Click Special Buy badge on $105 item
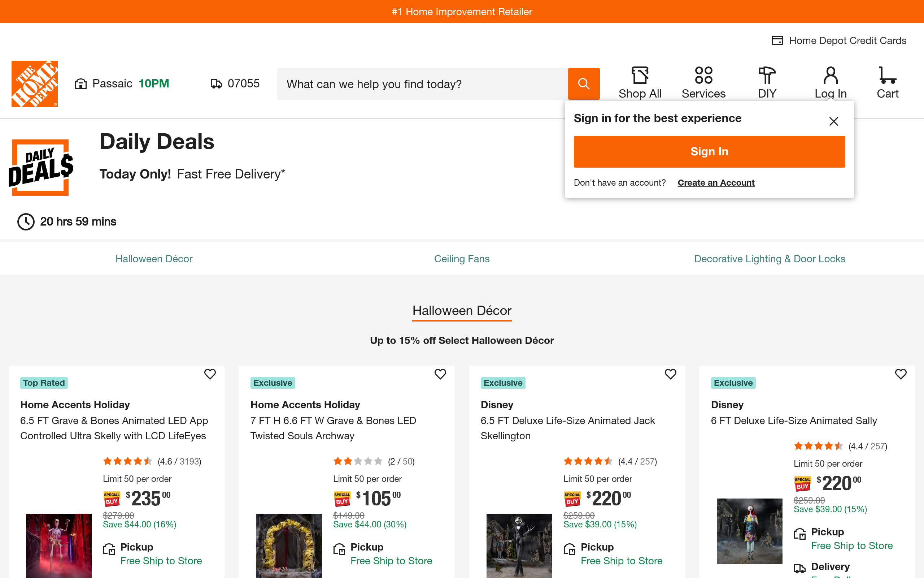This screenshot has height=578, width=924. (x=342, y=499)
